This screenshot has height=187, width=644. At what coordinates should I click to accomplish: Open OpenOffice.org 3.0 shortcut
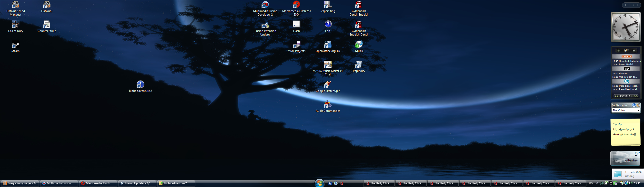pyautogui.click(x=328, y=45)
